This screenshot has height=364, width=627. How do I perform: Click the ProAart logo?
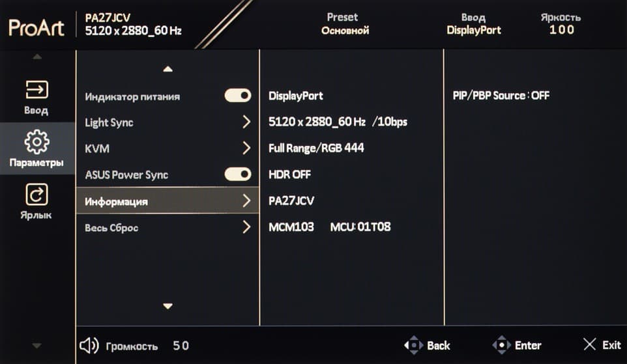point(36,28)
